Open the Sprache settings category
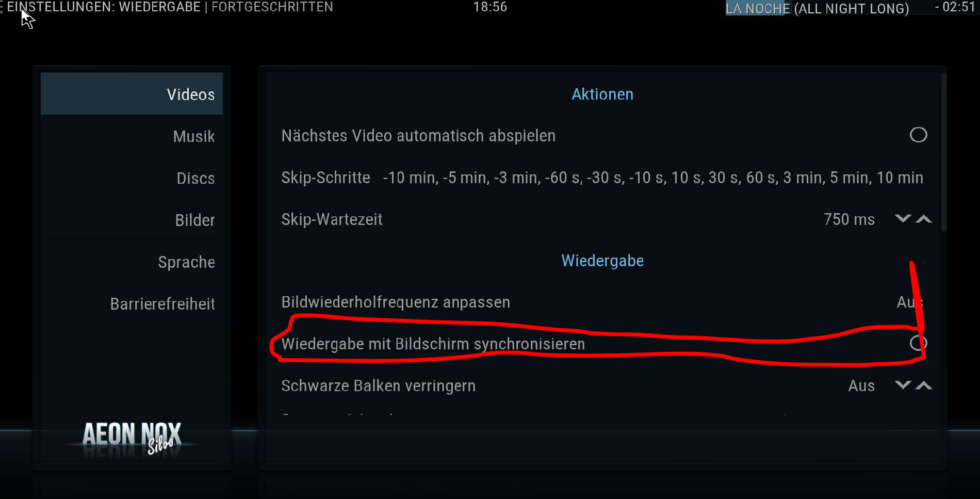Viewport: 980px width, 499px height. tap(132, 262)
